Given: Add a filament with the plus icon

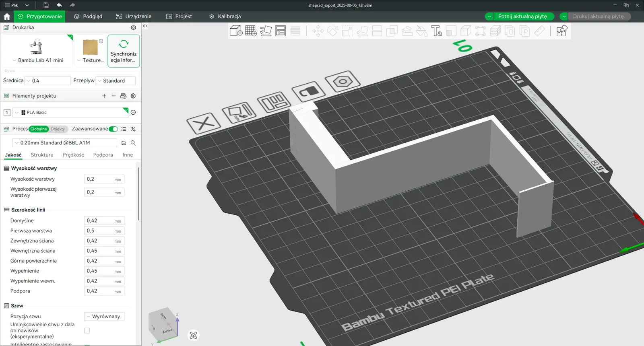Looking at the screenshot, I should [x=104, y=96].
